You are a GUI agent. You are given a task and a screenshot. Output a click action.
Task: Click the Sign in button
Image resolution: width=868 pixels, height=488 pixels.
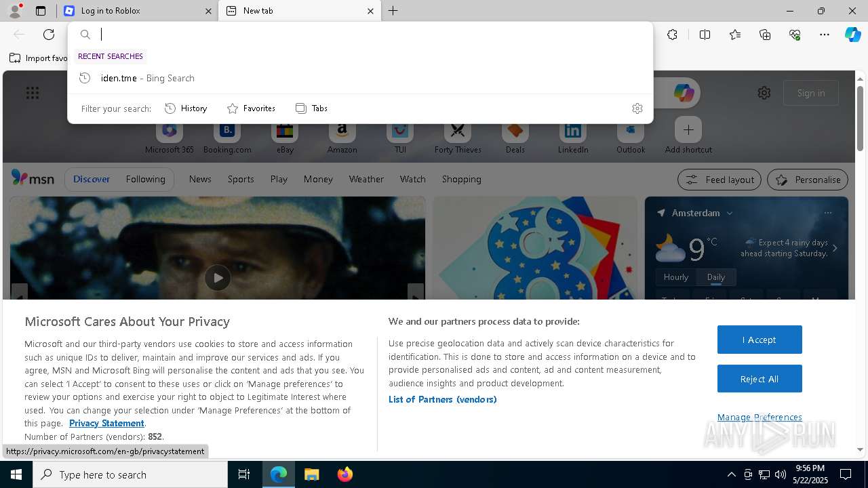tap(811, 93)
